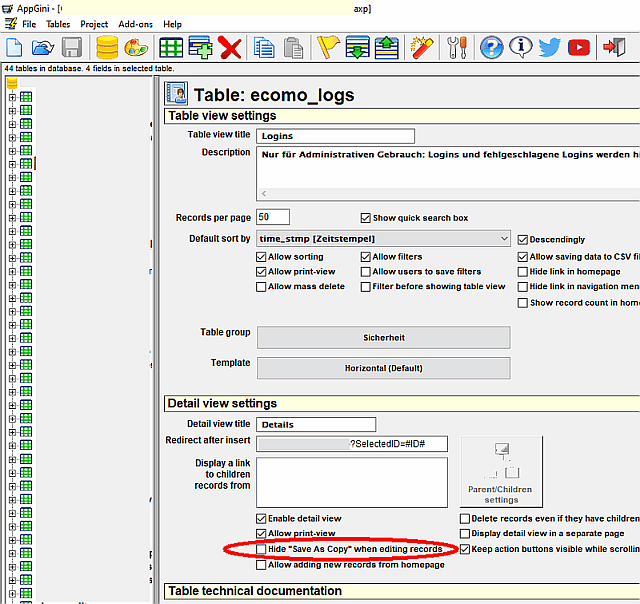640x604 pixels.
Task: Toggle Descendingly sort checkbox
Action: [522, 240]
